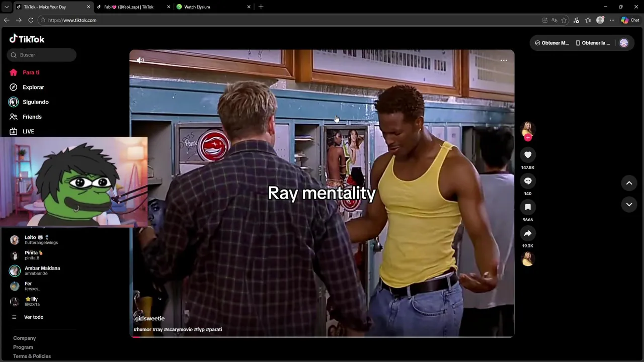Click the TikTok logo
644x362 pixels.
pos(27,39)
